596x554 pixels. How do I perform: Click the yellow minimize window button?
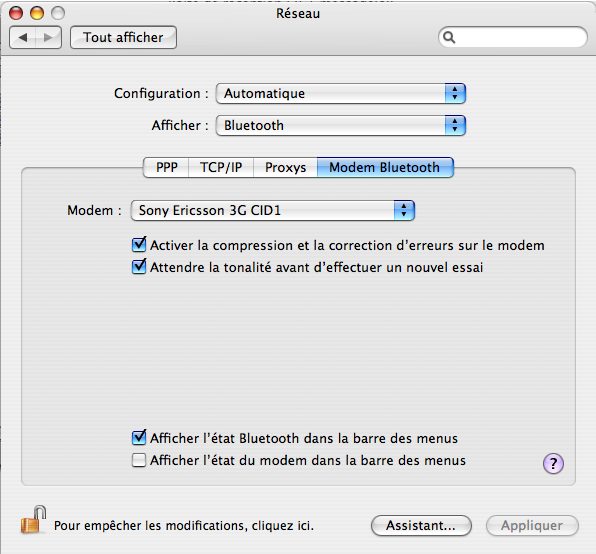coord(37,13)
